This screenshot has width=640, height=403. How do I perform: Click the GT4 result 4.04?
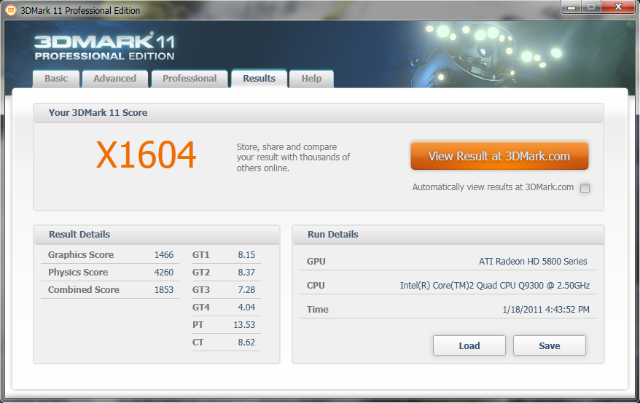[x=247, y=307]
